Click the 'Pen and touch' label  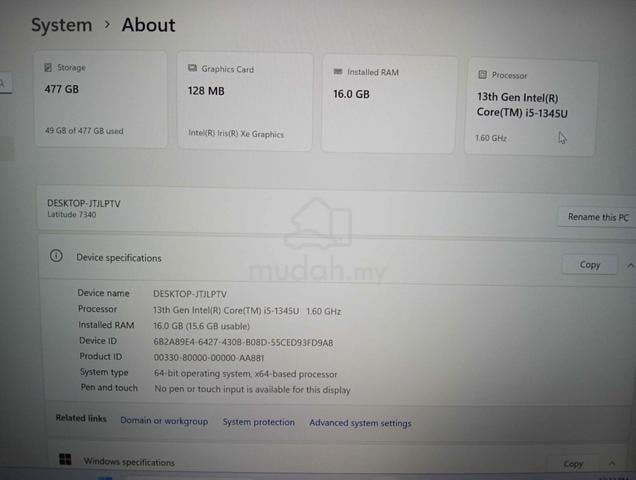109,387
